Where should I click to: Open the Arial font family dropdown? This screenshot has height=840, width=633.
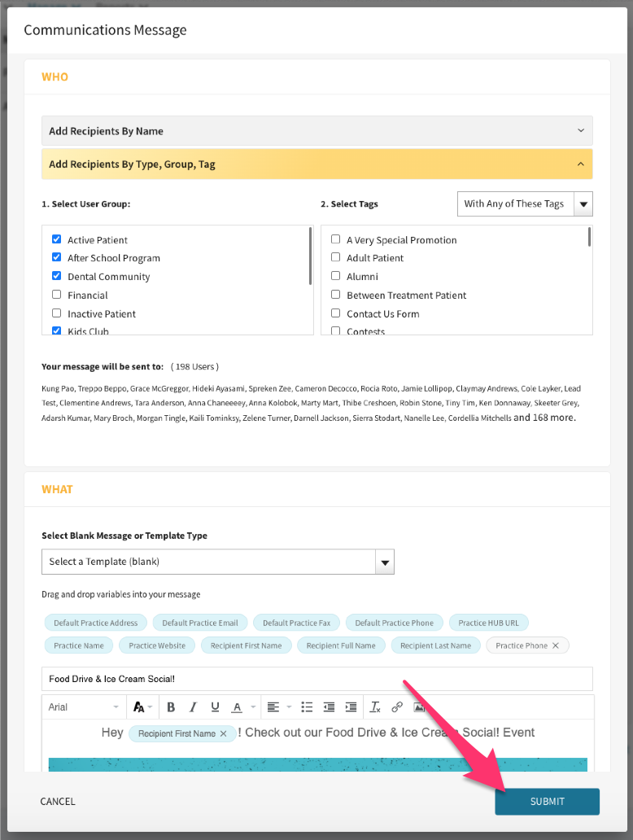[x=84, y=707]
